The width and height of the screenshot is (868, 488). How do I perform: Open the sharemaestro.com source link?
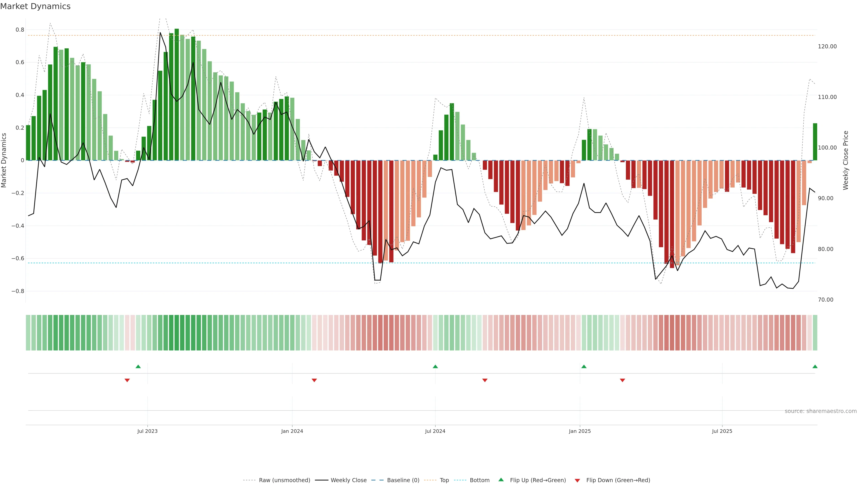pyautogui.click(x=821, y=411)
